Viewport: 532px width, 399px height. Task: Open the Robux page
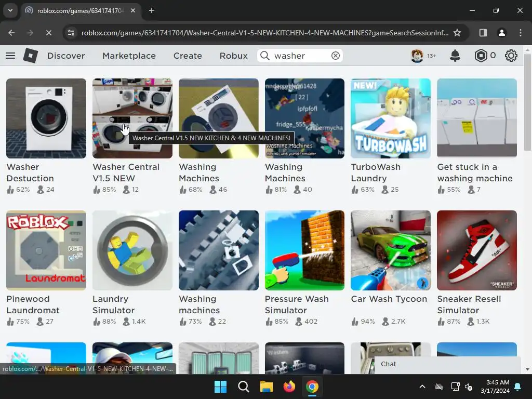click(233, 56)
